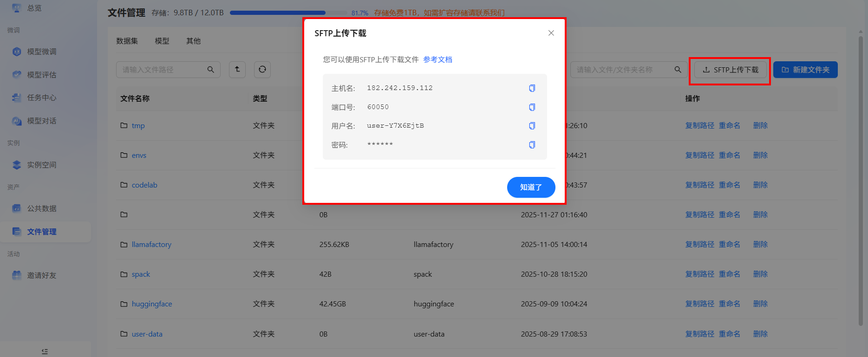Select 文件管理 in the sidebar
Screen dimensions: 868x357
pyautogui.click(x=46, y=232)
